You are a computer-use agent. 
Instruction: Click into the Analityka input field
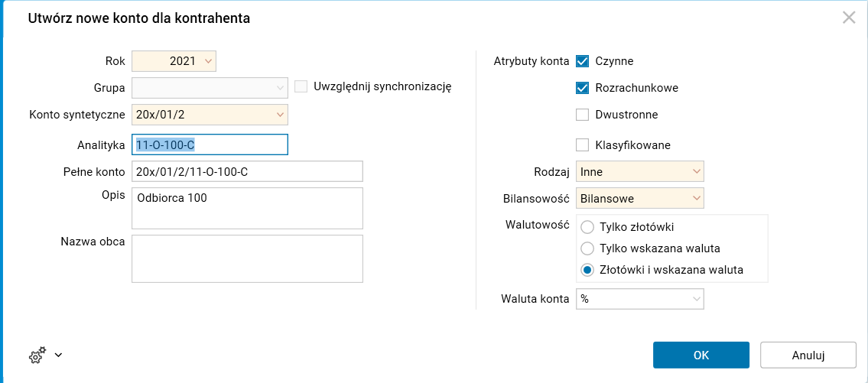210,144
